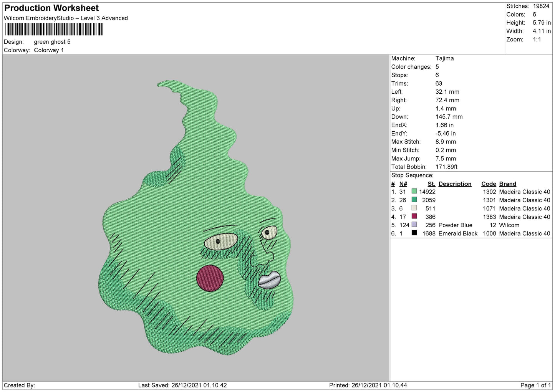Click the Up value '1.4 mm'
The width and height of the screenshot is (555, 392).
446,109
